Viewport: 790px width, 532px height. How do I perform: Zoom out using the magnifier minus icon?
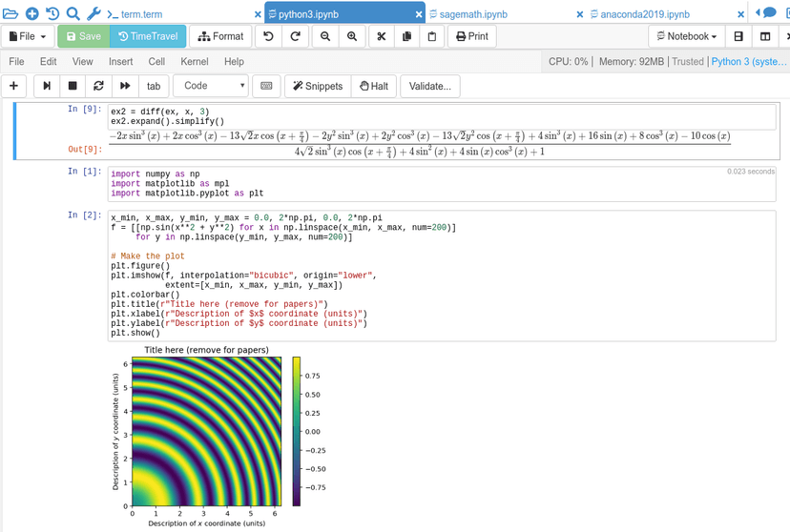325,36
